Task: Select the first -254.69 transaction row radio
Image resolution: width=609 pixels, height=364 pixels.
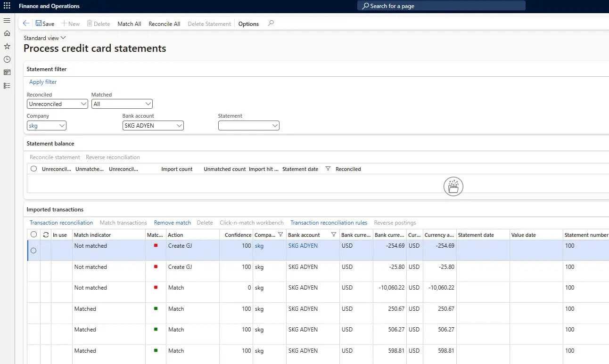Action: tap(33, 251)
